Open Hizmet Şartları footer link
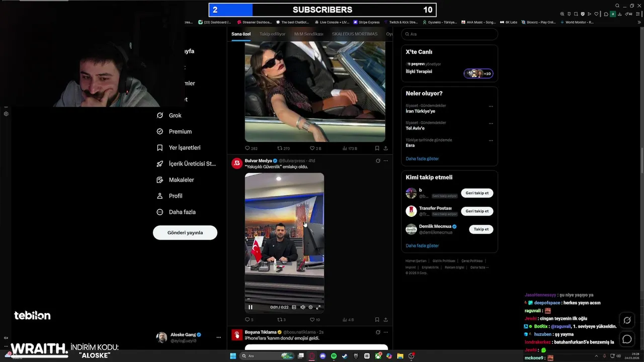 tap(416, 261)
